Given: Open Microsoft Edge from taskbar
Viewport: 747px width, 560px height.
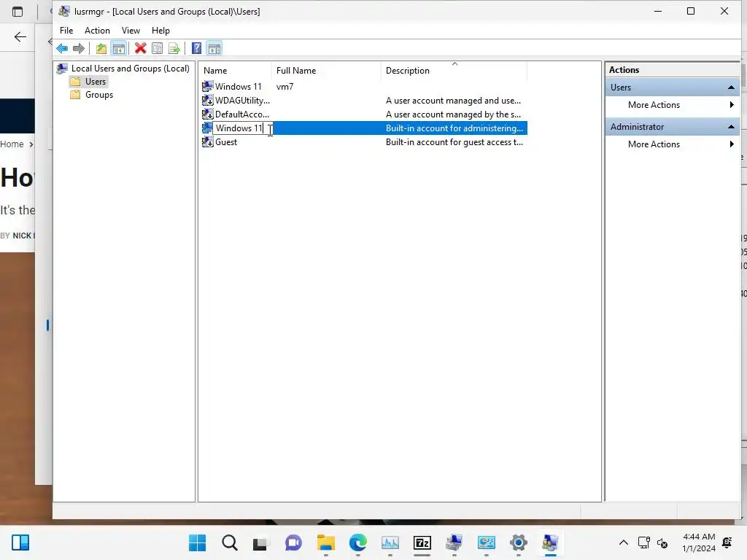Looking at the screenshot, I should (357, 542).
